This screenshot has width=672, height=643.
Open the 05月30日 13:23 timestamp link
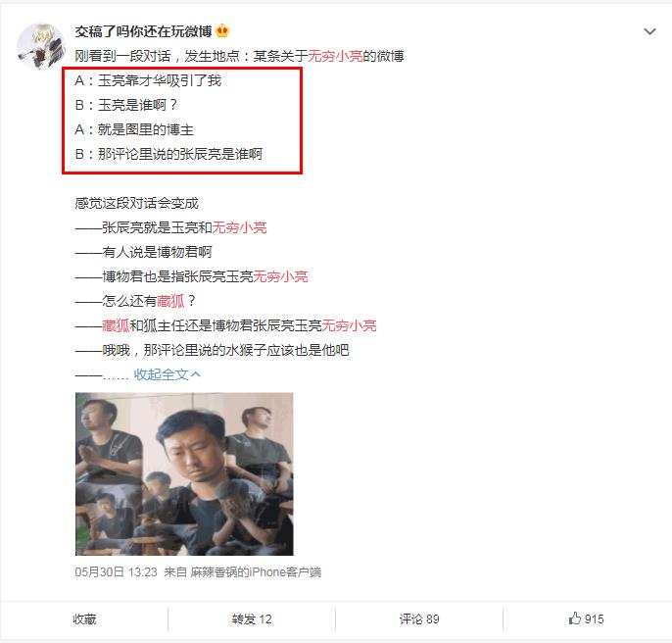click(117, 572)
